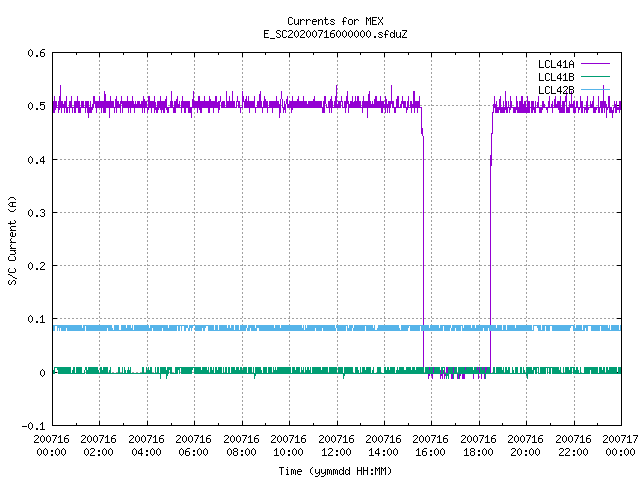Click the x-axis tick 200716 06:00
This screenshot has width=640, height=480.
[x=193, y=446]
